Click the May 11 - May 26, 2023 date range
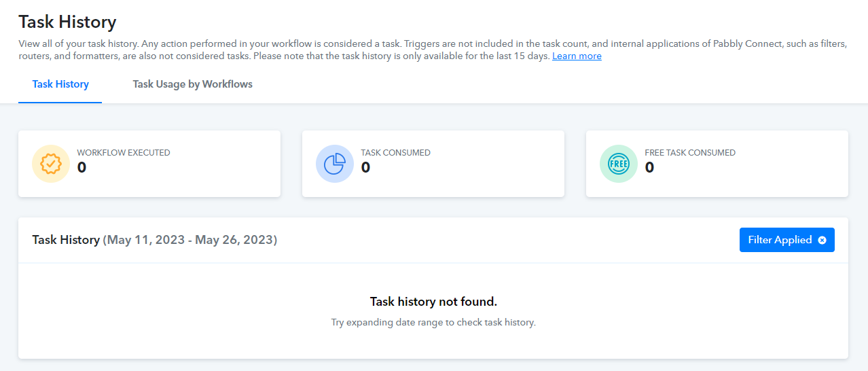The image size is (868, 371). tap(190, 240)
